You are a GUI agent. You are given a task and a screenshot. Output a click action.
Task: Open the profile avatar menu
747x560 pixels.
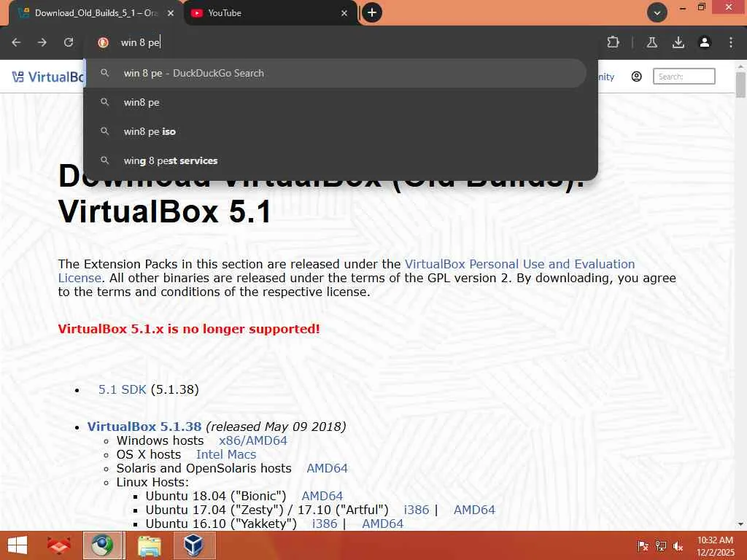704,42
